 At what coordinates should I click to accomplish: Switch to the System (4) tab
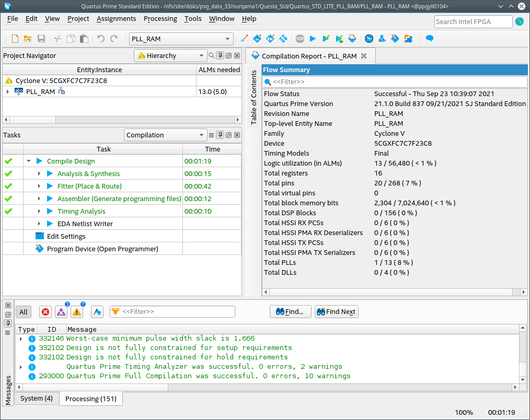click(x=37, y=398)
